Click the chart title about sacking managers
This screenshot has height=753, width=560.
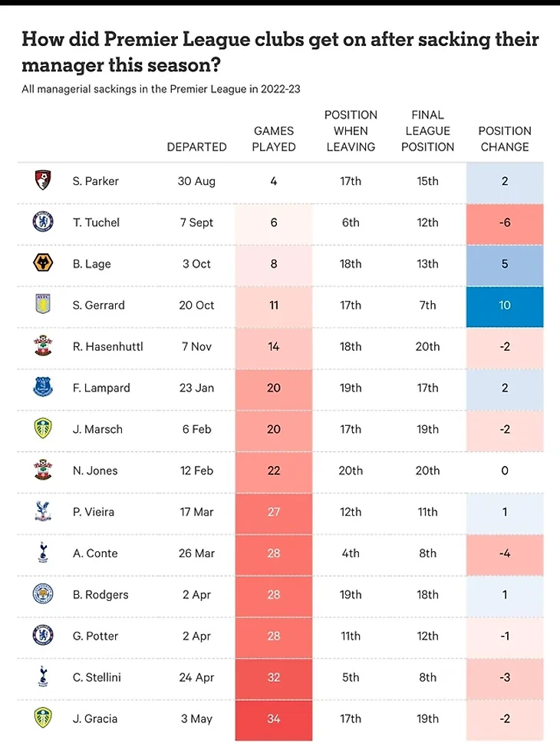[280, 52]
